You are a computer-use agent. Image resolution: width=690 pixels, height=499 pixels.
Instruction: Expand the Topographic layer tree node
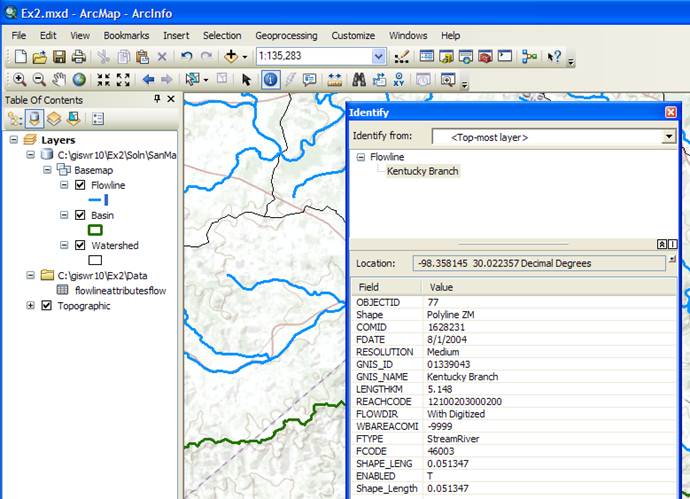tap(31, 306)
